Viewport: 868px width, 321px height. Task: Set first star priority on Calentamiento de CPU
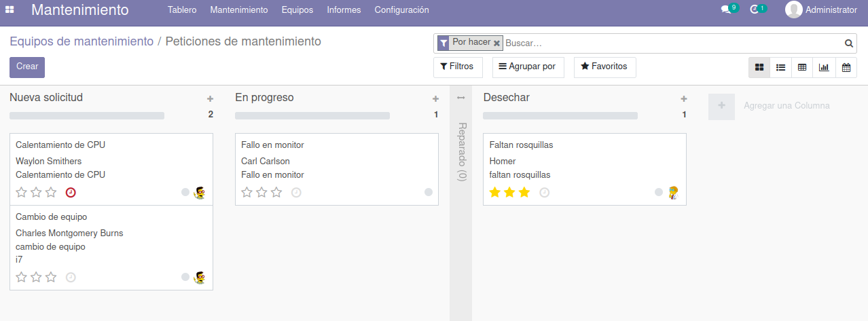tap(21, 193)
